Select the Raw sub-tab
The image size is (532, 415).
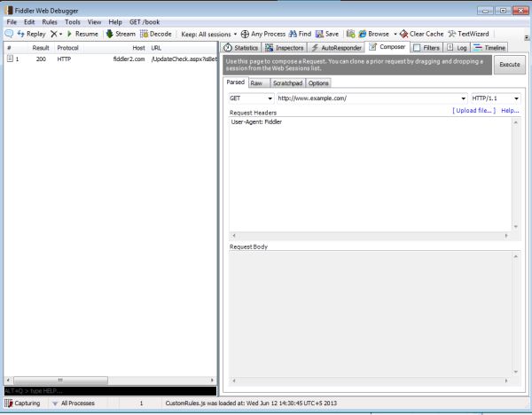pyautogui.click(x=259, y=83)
